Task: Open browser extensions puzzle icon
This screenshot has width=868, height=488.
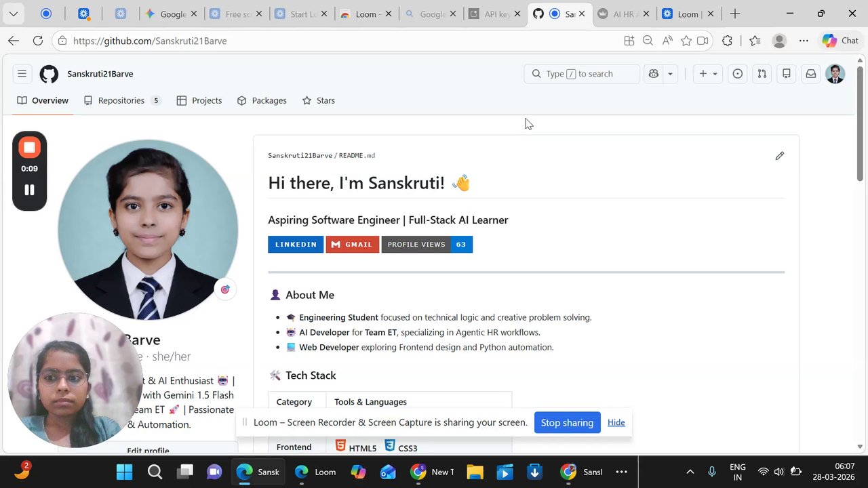Action: tap(728, 41)
